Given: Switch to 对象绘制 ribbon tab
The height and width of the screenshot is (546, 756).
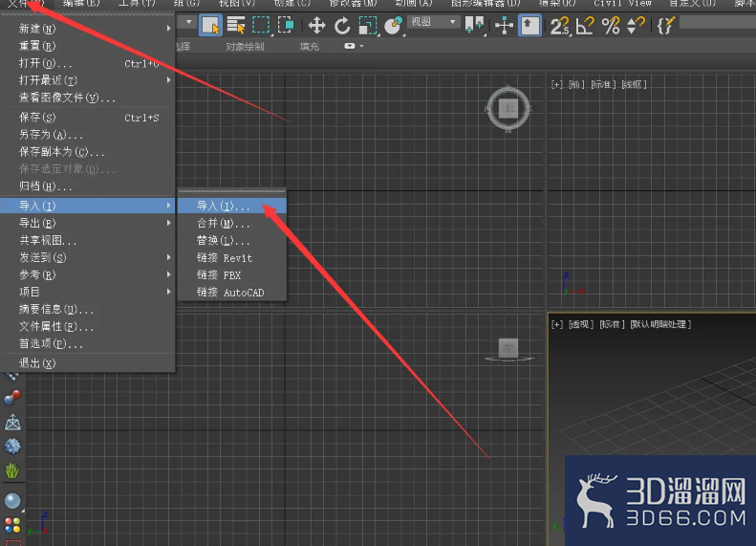Looking at the screenshot, I should click(x=245, y=47).
